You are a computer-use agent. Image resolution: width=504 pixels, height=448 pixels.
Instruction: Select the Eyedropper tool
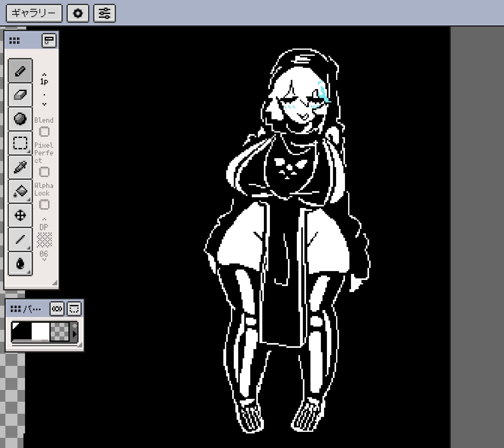(20, 167)
